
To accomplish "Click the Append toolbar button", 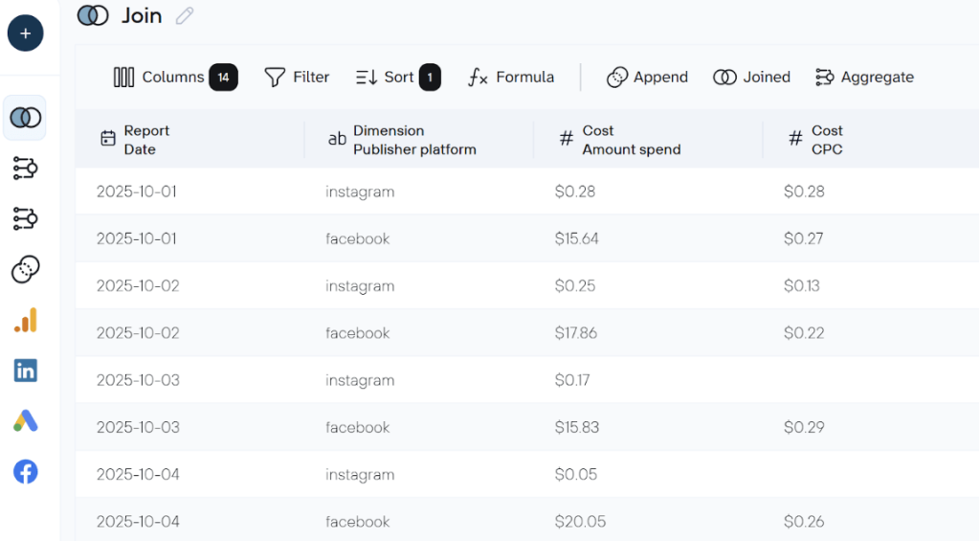I will click(647, 77).
